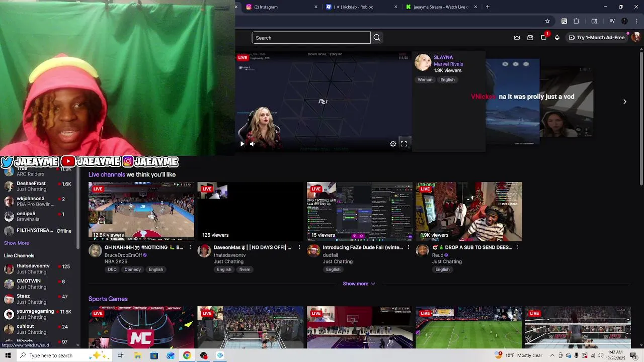Open the Chrome sidebar search icon
644x362 pixels.
tap(594, 21)
